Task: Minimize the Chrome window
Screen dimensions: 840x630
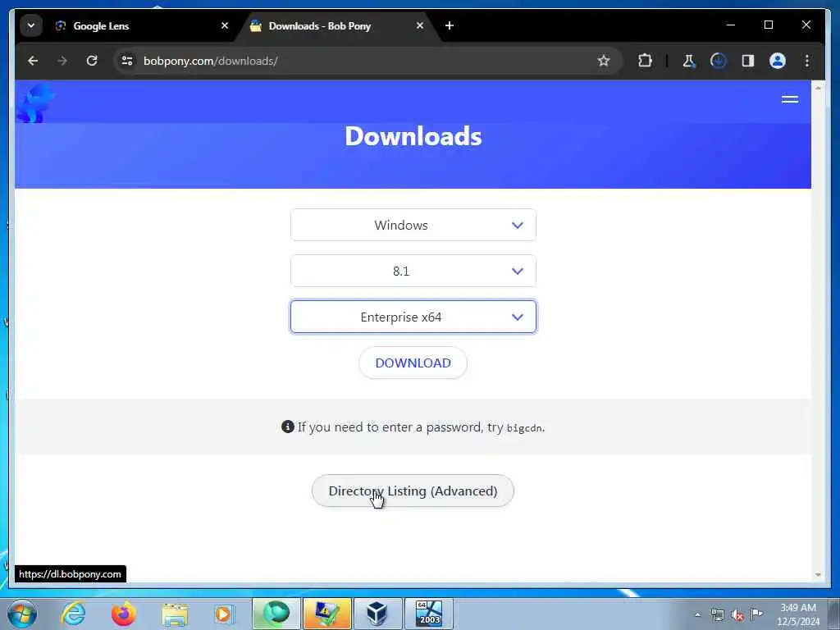Action: pos(731,25)
